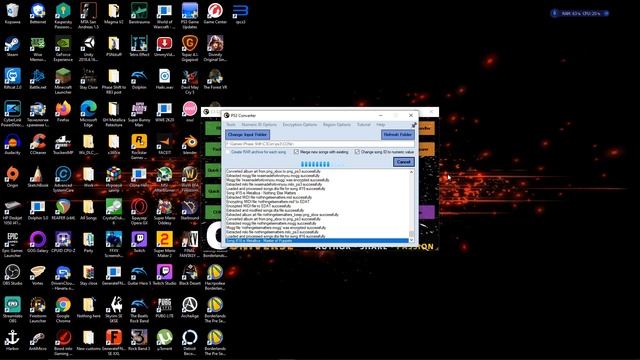This screenshot has width=640, height=360.
Task: Open the rpcs3 desktop shortcut
Action: [x=240, y=13]
